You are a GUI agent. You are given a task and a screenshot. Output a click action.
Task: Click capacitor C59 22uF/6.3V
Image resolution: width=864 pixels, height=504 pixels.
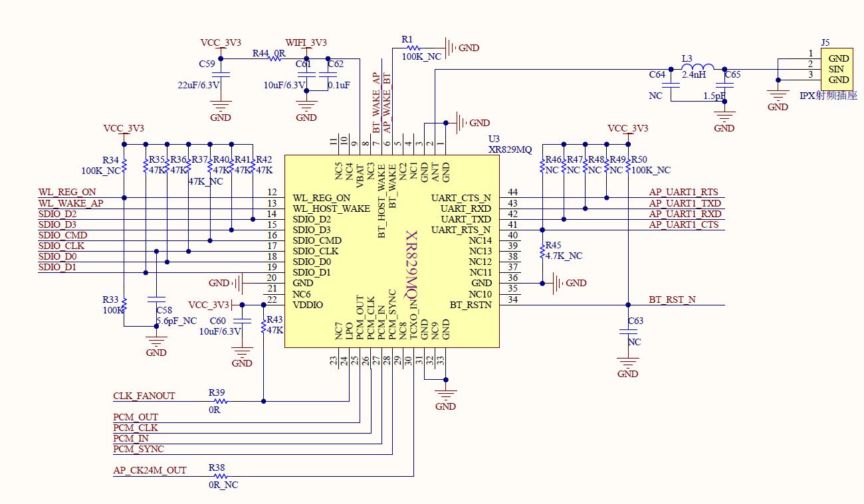(221, 74)
